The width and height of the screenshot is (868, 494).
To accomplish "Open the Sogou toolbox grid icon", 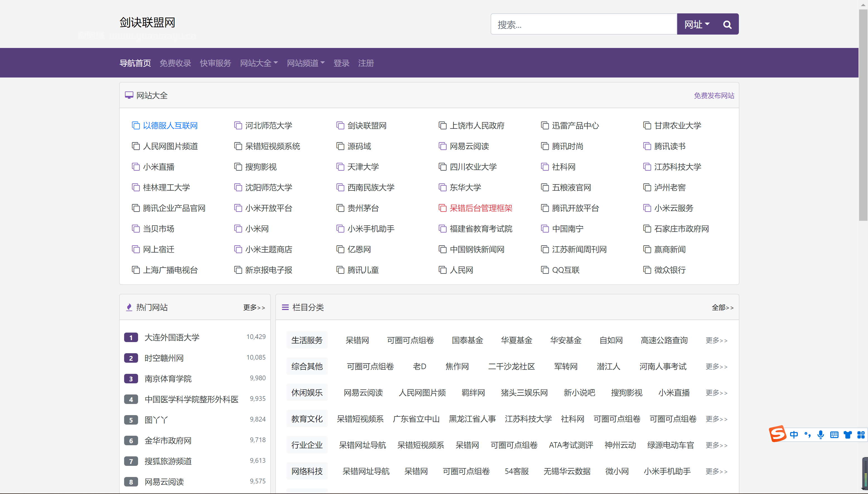I will point(860,435).
